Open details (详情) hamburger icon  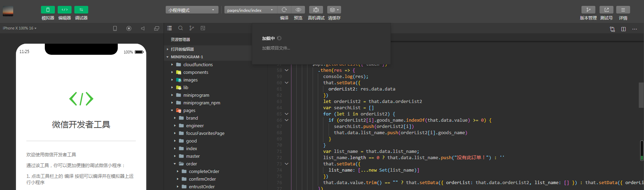point(623,10)
